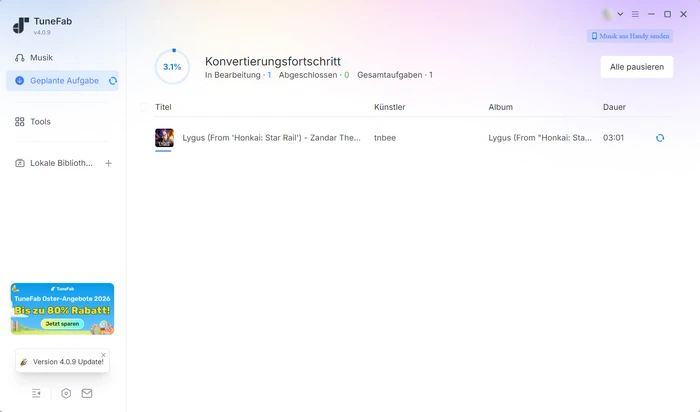
Task: Collapse the sidebar with the toggle icon
Action: tap(36, 393)
